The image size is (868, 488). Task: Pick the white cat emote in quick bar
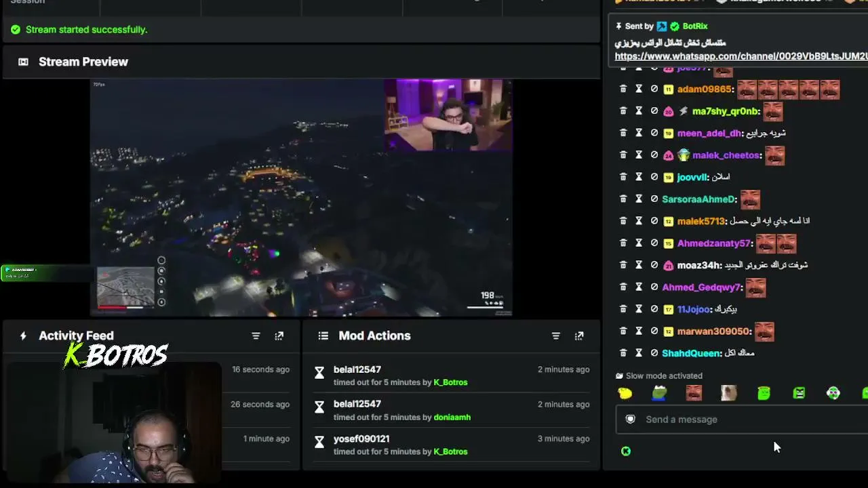[x=729, y=393]
